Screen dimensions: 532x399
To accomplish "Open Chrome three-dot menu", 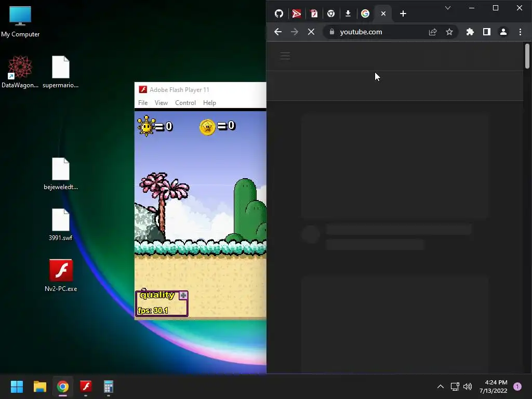I will click(x=520, y=32).
